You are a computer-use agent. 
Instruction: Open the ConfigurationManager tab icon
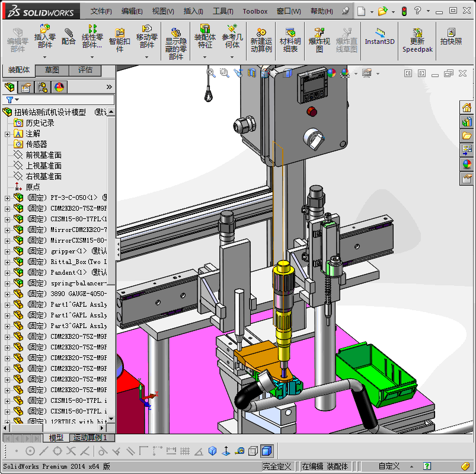click(43, 87)
